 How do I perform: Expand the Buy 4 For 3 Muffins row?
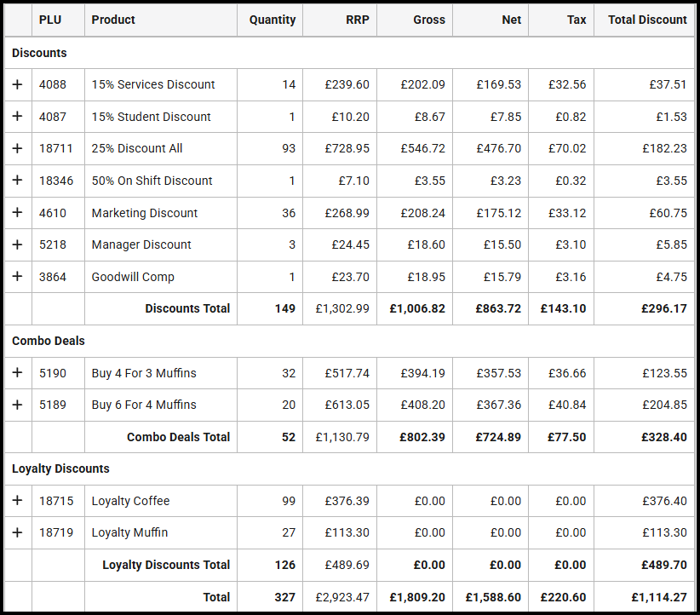[17, 373]
